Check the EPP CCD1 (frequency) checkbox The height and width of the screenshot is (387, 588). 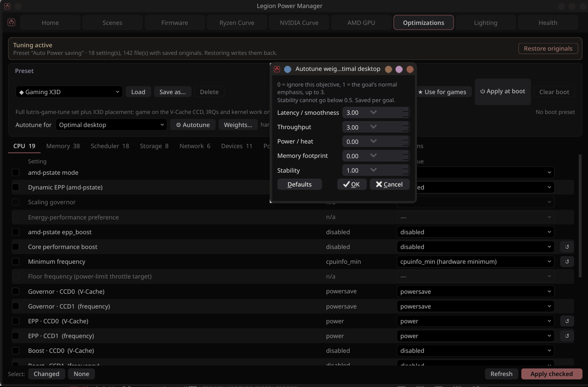click(16, 336)
